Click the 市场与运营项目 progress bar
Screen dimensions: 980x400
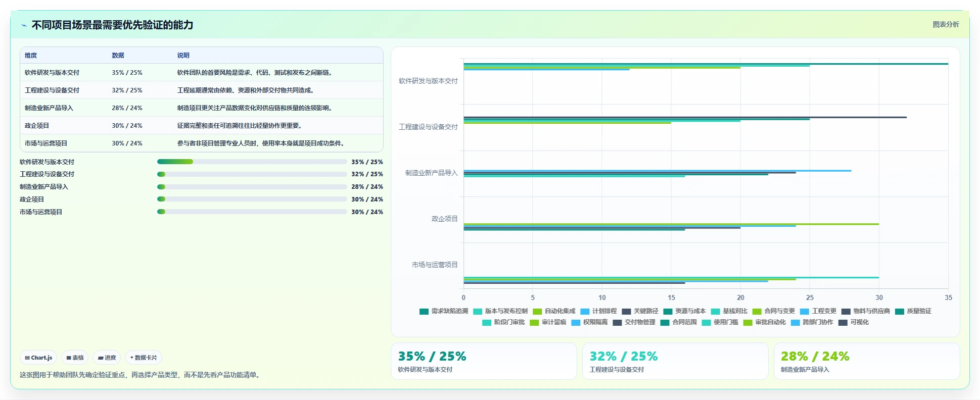252,212
